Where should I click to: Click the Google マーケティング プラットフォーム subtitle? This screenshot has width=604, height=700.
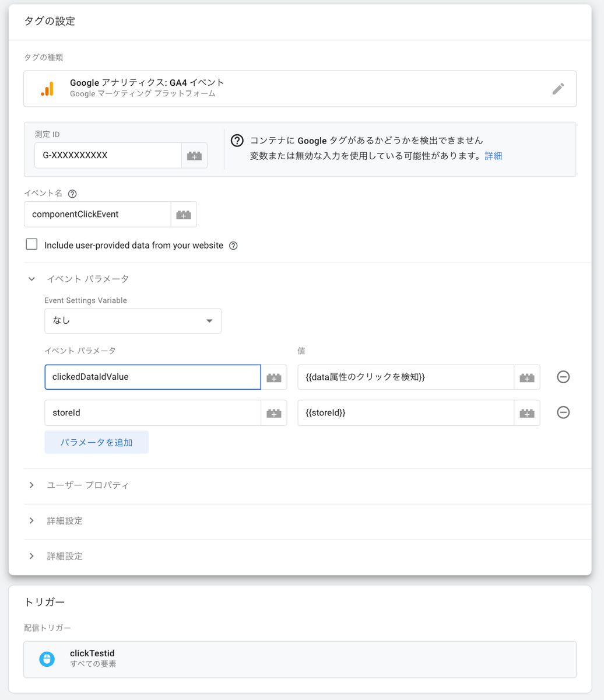click(x=143, y=94)
